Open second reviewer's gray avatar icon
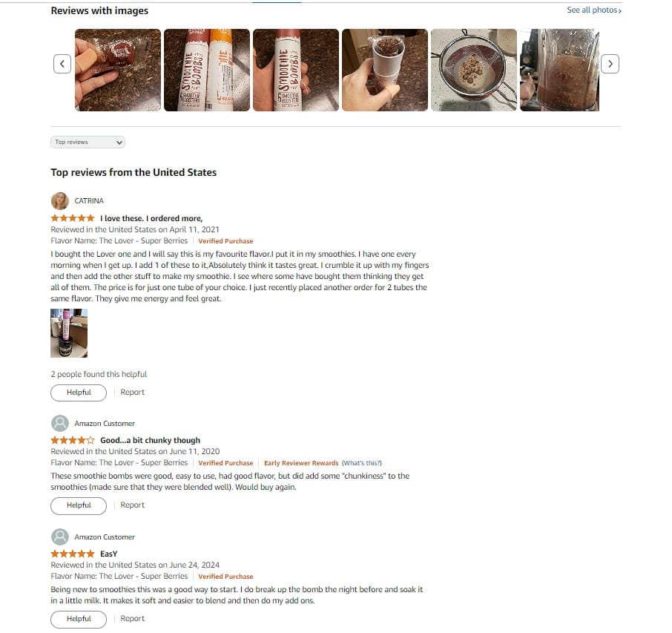Image resolution: width=672 pixels, height=633 pixels. [60, 423]
